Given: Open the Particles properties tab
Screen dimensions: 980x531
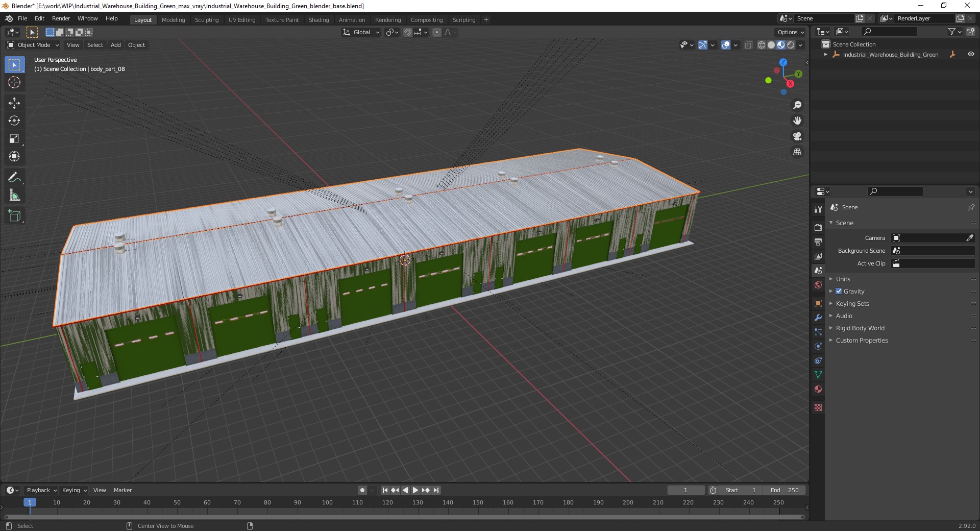Looking at the screenshot, I should tap(818, 332).
